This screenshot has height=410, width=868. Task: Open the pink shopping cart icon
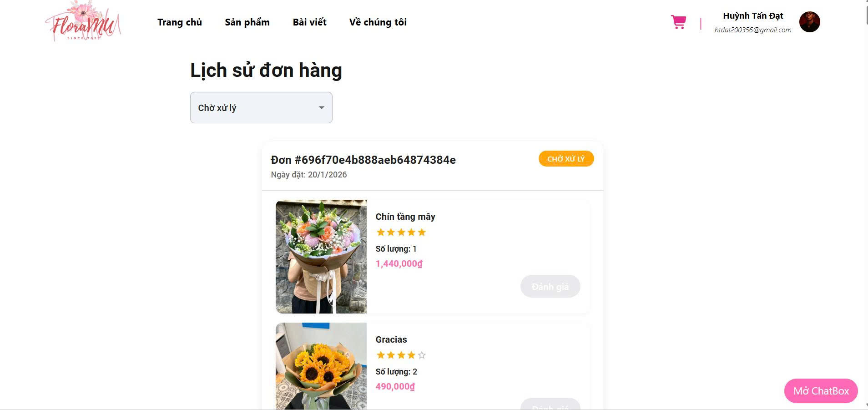point(678,22)
